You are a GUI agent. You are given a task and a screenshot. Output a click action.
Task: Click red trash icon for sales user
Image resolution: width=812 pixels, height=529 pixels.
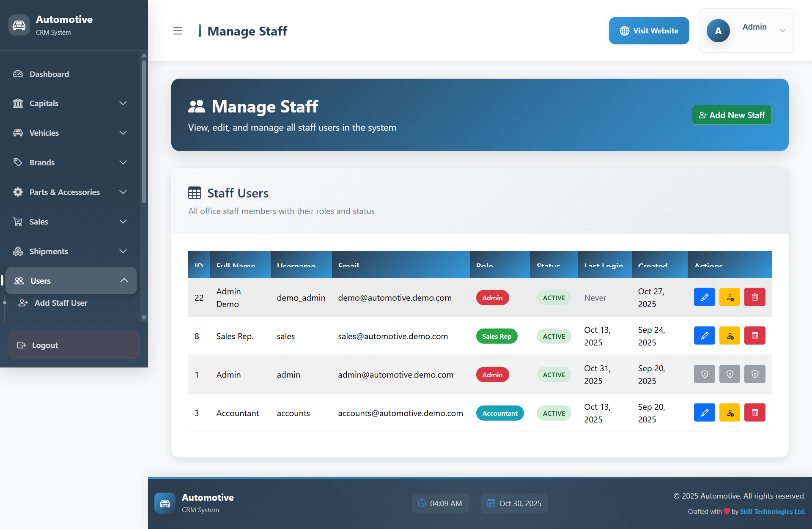754,336
